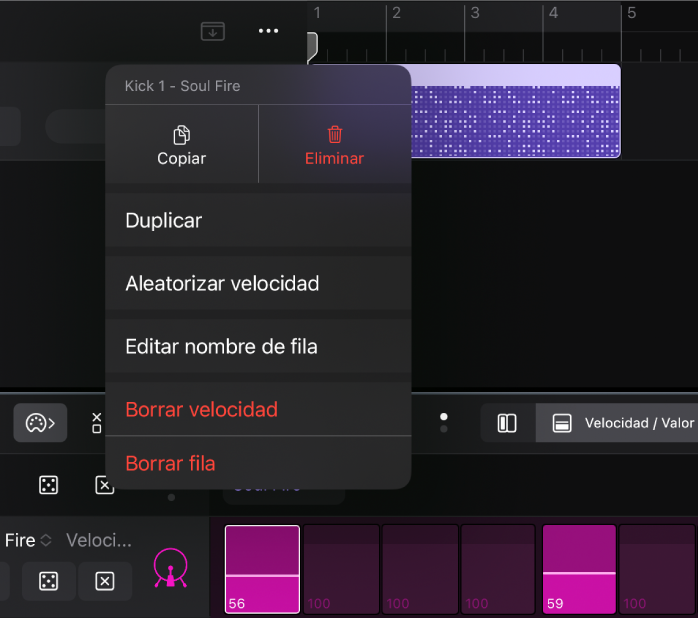Click the playhead marker at bar 1

coord(312,46)
